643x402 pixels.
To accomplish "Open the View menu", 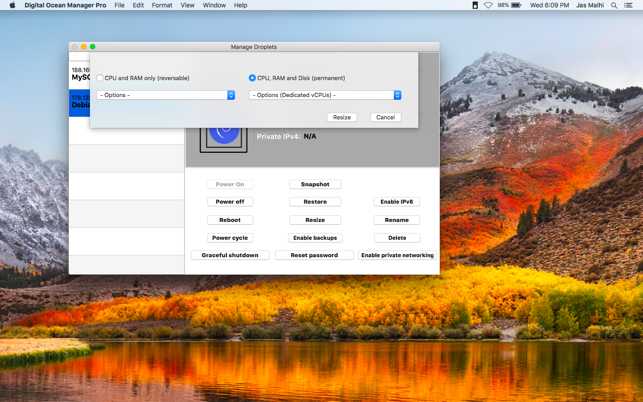I will (x=187, y=5).
